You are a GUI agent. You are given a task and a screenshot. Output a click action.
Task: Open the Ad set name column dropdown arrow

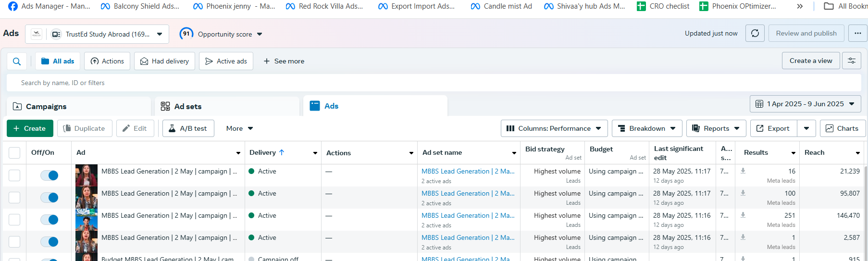click(514, 153)
